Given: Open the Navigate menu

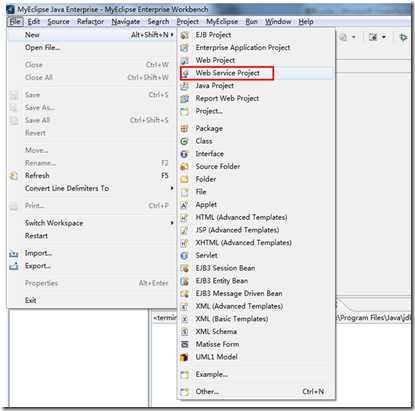Looking at the screenshot, I should tap(126, 22).
